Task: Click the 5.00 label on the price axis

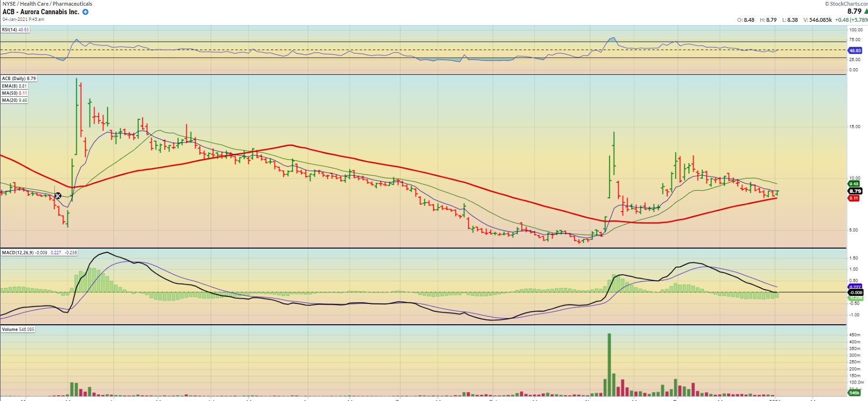Action: [x=853, y=230]
